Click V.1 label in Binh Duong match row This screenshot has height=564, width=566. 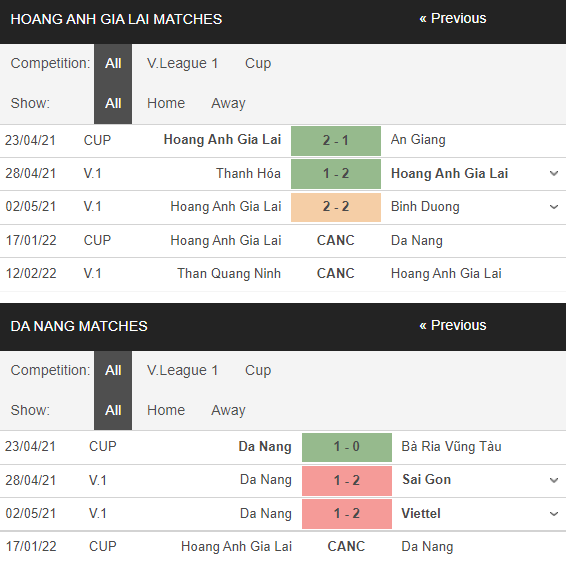pyautogui.click(x=92, y=207)
